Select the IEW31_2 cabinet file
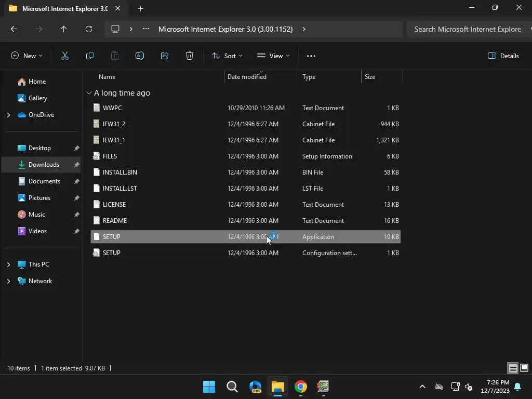The width and height of the screenshot is (532, 399). (246, 124)
